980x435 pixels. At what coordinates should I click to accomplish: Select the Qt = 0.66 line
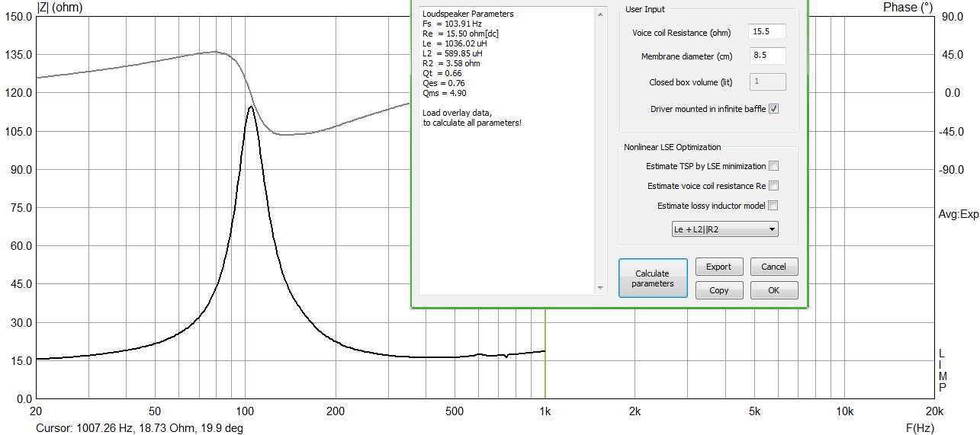[442, 73]
